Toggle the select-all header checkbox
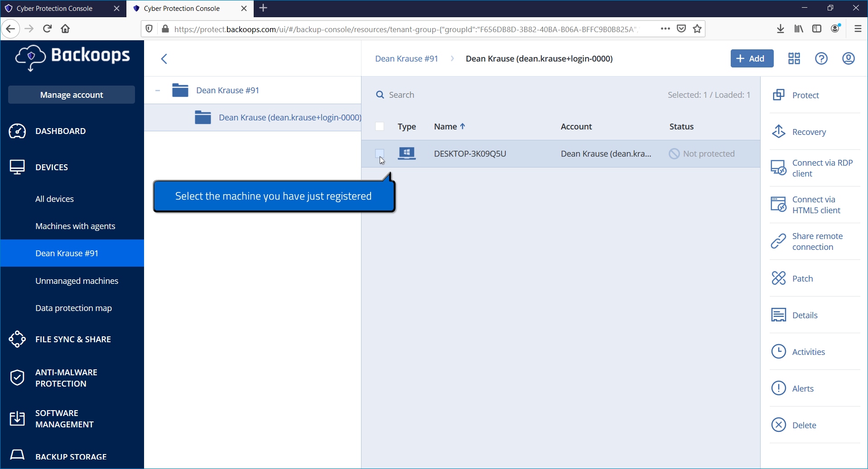Viewport: 868px width, 469px height. tap(380, 126)
